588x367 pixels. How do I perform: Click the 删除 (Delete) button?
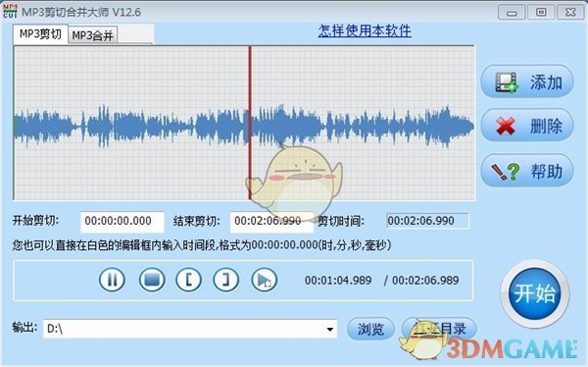(x=527, y=126)
